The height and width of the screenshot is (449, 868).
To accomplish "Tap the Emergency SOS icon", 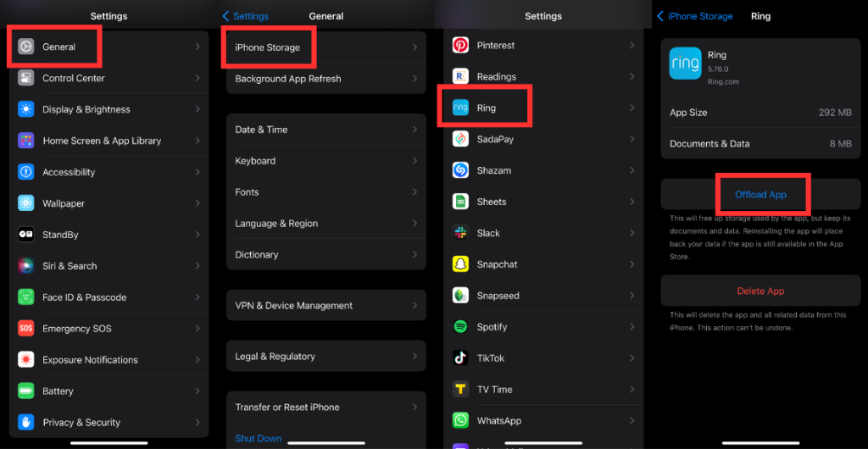I will (x=26, y=329).
